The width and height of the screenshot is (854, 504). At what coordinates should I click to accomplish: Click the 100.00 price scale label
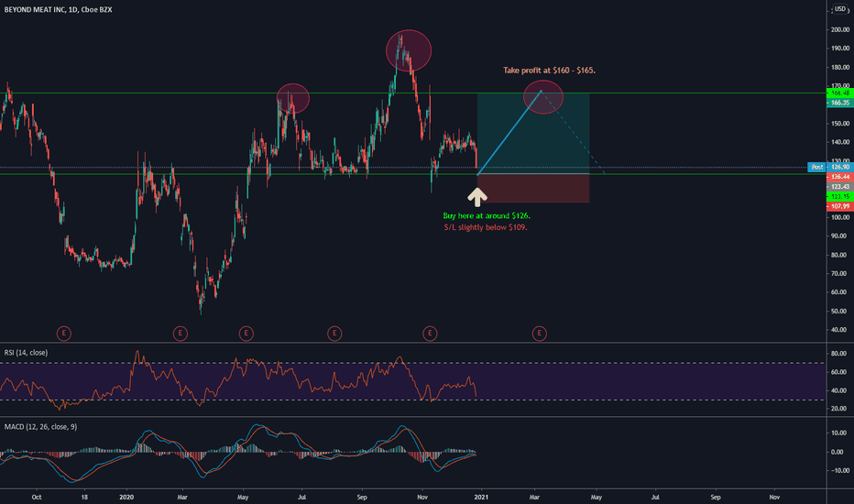[x=840, y=217]
